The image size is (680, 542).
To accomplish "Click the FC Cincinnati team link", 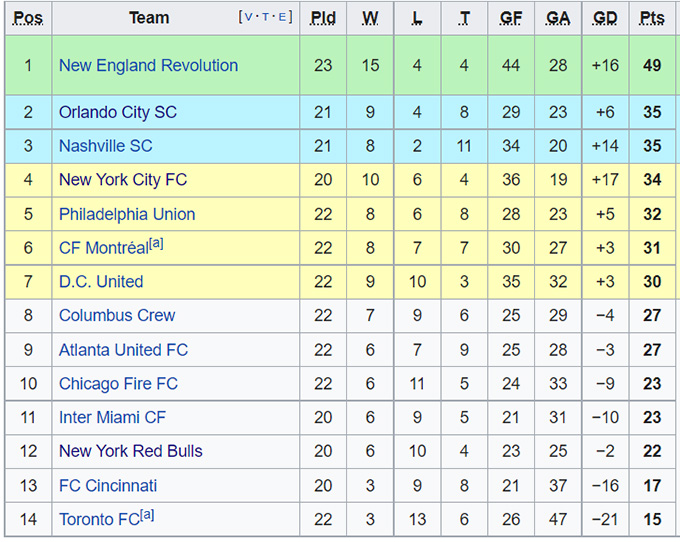I will (x=107, y=485).
